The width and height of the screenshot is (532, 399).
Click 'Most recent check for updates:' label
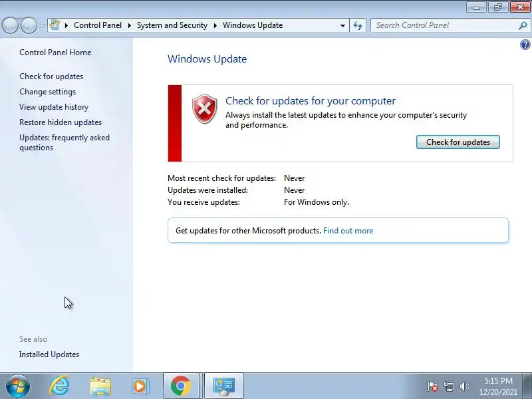tap(222, 178)
